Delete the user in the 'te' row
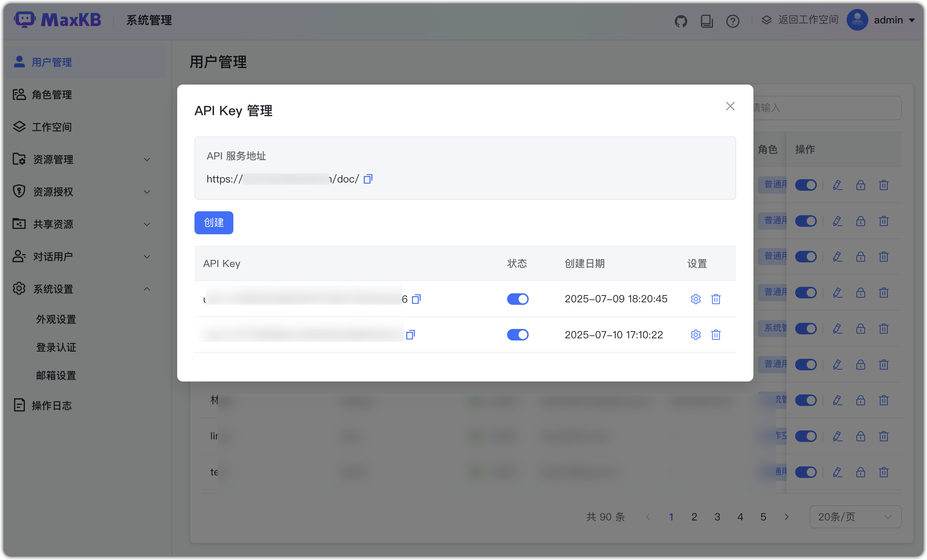 883,472
